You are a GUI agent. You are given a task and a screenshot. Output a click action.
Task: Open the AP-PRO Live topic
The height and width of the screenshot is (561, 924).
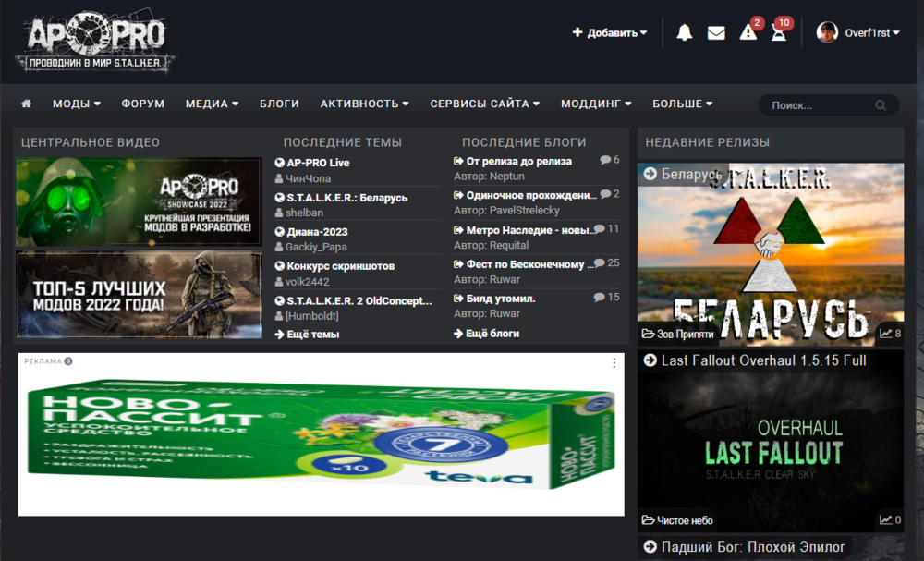(x=318, y=163)
